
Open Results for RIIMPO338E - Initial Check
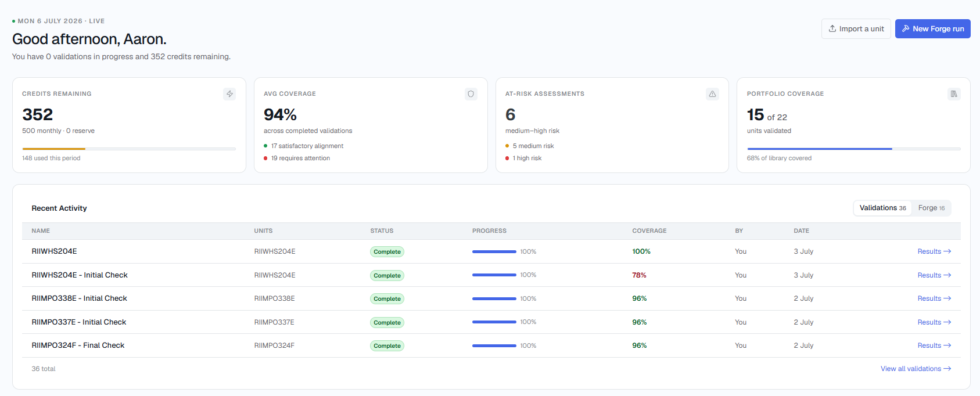point(934,298)
